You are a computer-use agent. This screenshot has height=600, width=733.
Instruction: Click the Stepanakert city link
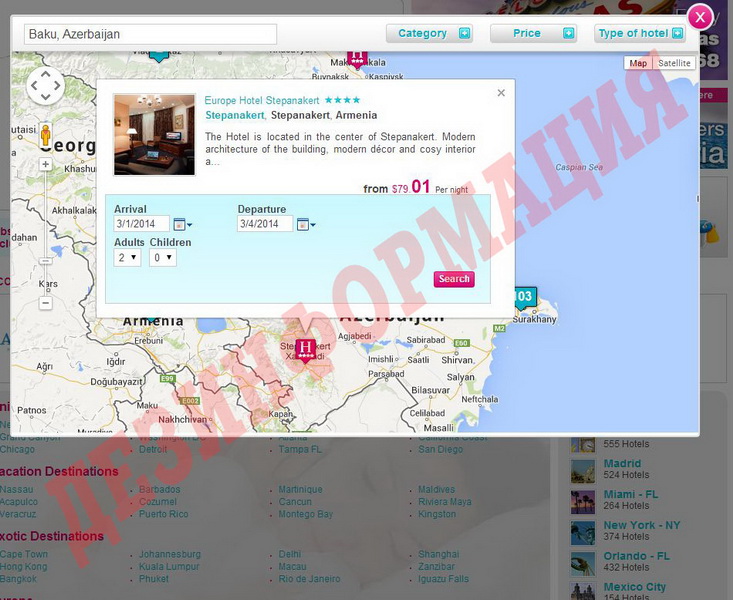tap(235, 115)
